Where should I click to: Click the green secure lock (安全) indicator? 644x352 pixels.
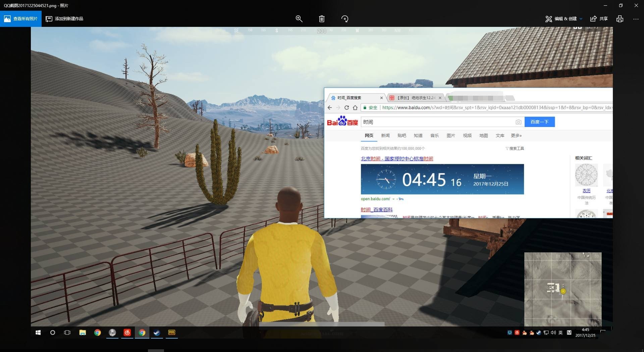[370, 107]
